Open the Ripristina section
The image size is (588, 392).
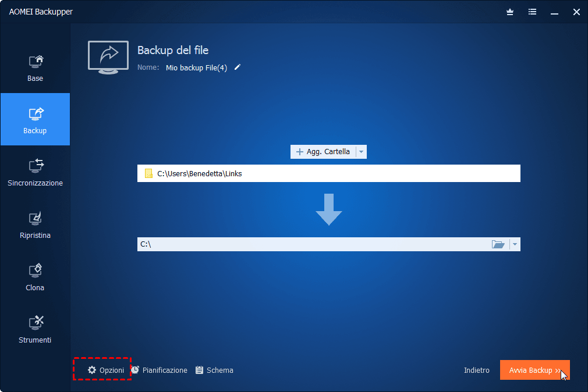coord(36,225)
